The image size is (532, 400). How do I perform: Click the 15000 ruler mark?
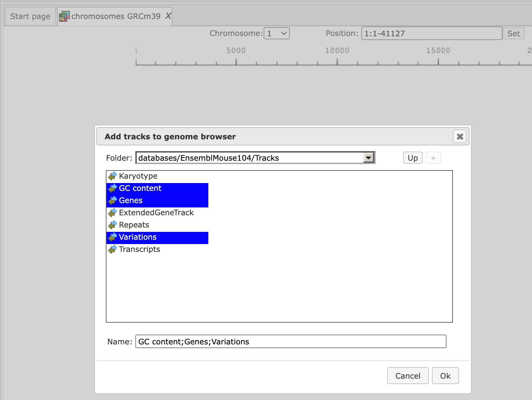[x=438, y=51]
